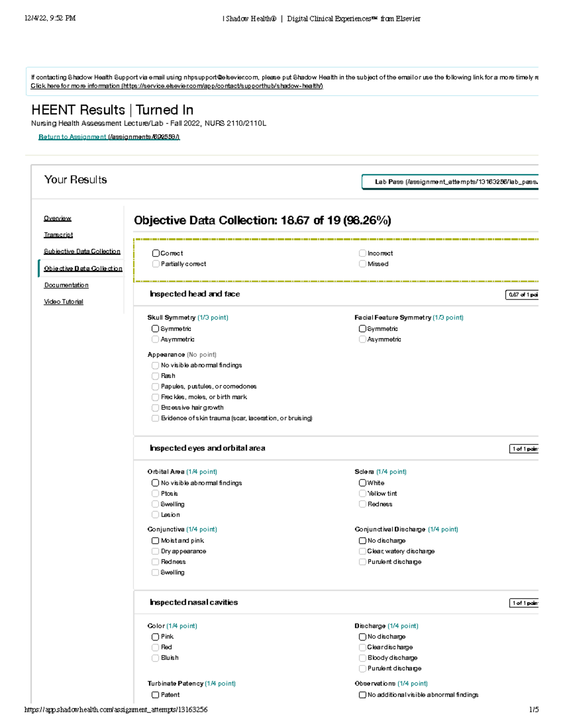Select Ptosis under Orbital Area
This screenshot has width=563, height=728.
coord(155,493)
